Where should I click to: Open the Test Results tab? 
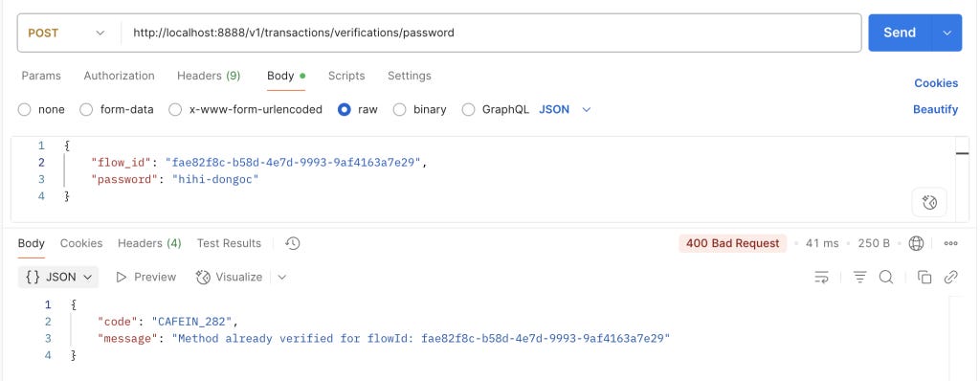[229, 243]
